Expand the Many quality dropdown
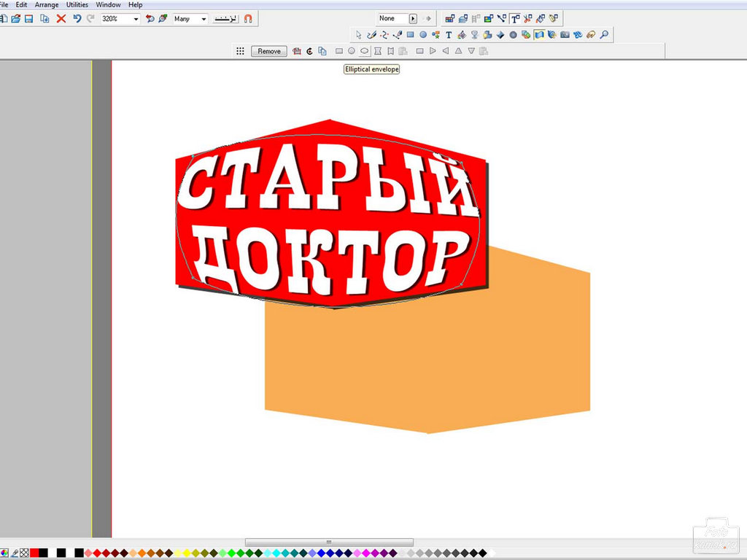This screenshot has width=747, height=560. tap(203, 19)
